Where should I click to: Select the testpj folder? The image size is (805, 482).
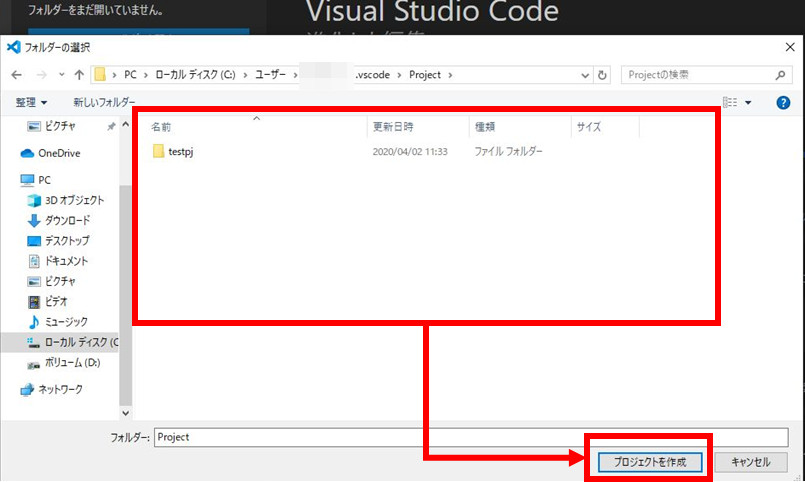tap(180, 151)
